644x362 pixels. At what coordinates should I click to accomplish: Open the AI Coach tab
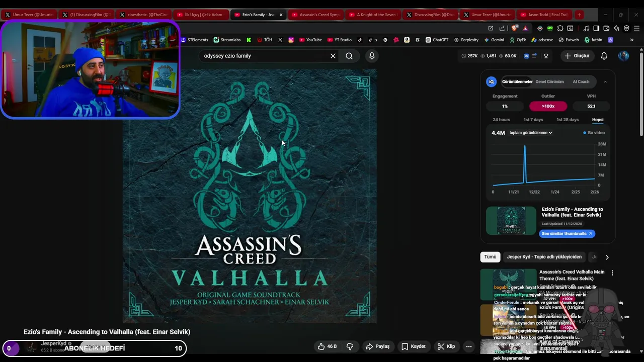(581, 81)
